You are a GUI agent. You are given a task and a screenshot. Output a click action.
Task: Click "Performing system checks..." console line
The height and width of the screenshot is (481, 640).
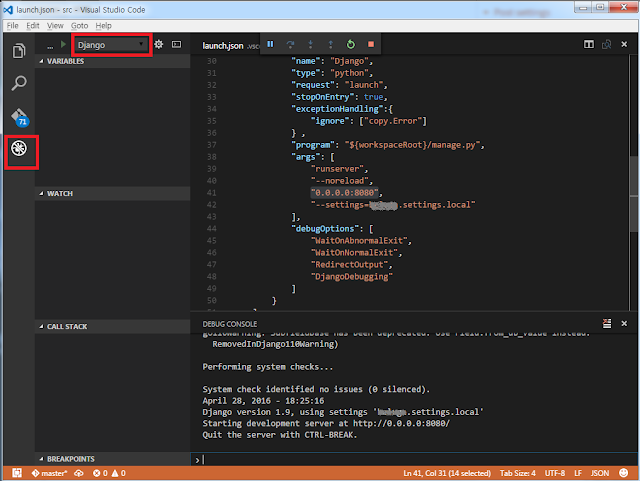pyautogui.click(x=267, y=367)
